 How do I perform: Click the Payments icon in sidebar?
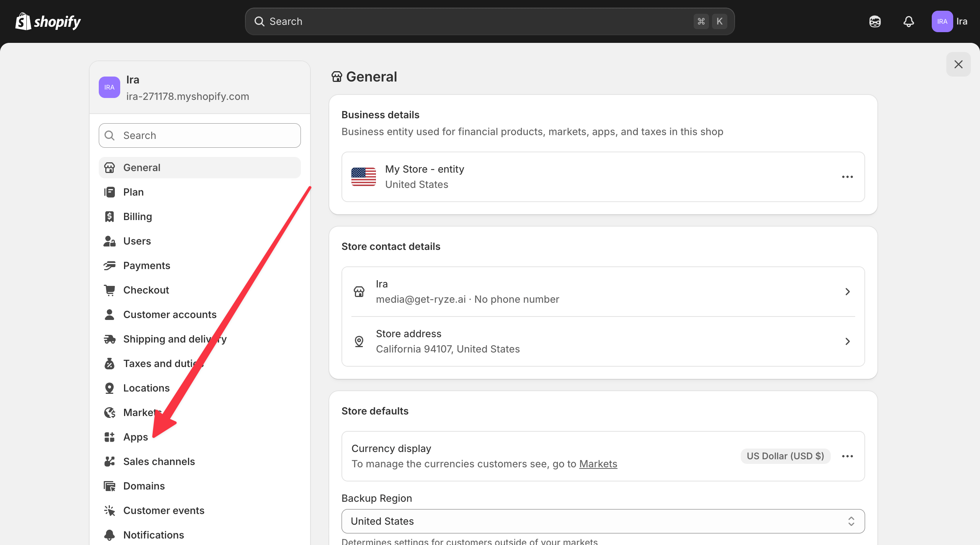click(x=109, y=266)
